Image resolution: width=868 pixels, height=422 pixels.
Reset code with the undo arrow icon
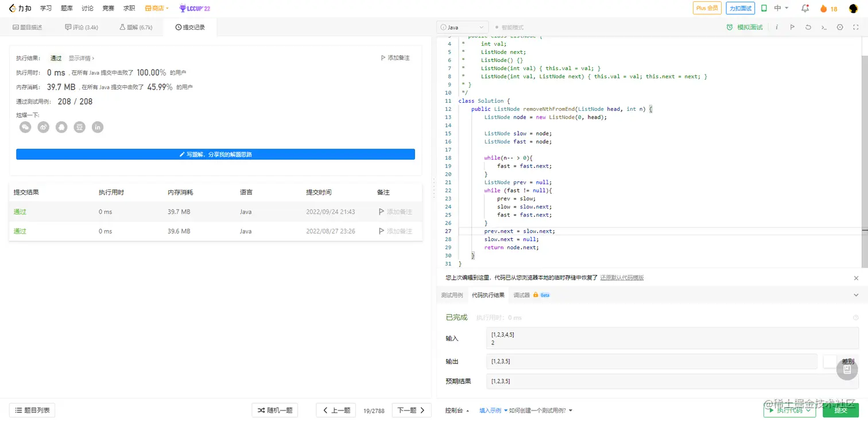tap(808, 27)
